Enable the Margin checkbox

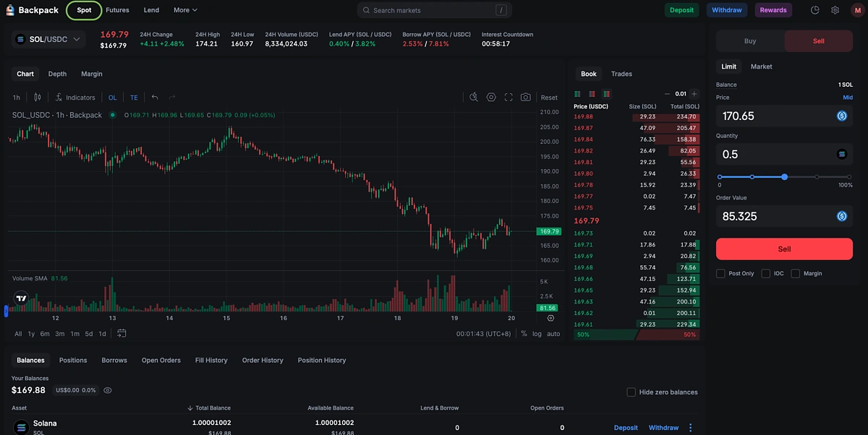(796, 273)
